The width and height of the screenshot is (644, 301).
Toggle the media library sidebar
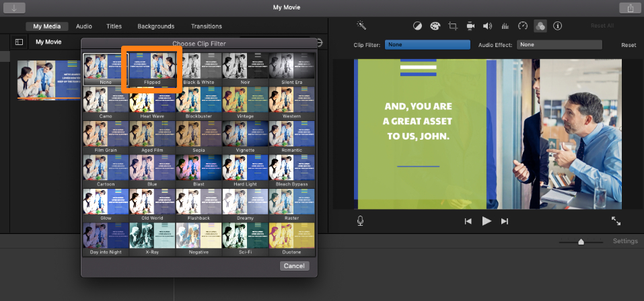coord(19,42)
